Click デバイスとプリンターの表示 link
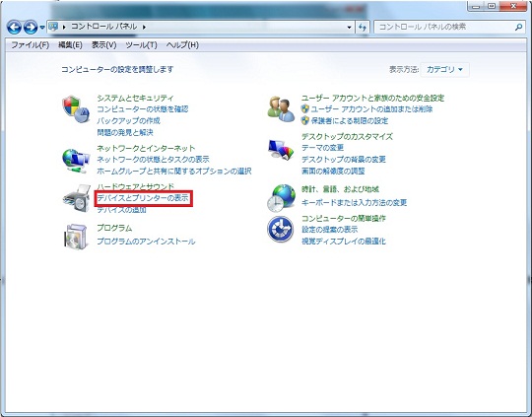 coord(143,198)
